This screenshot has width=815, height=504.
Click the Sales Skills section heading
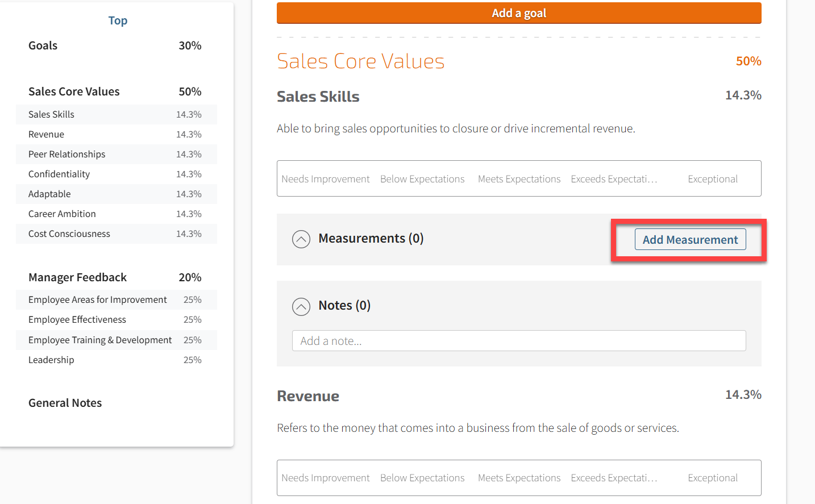tap(318, 97)
